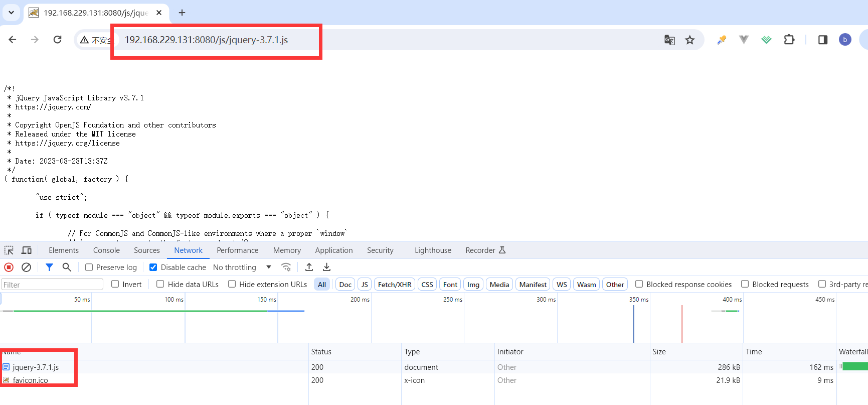The height and width of the screenshot is (405, 868).
Task: Switch to the Elements tab
Action: (64, 250)
